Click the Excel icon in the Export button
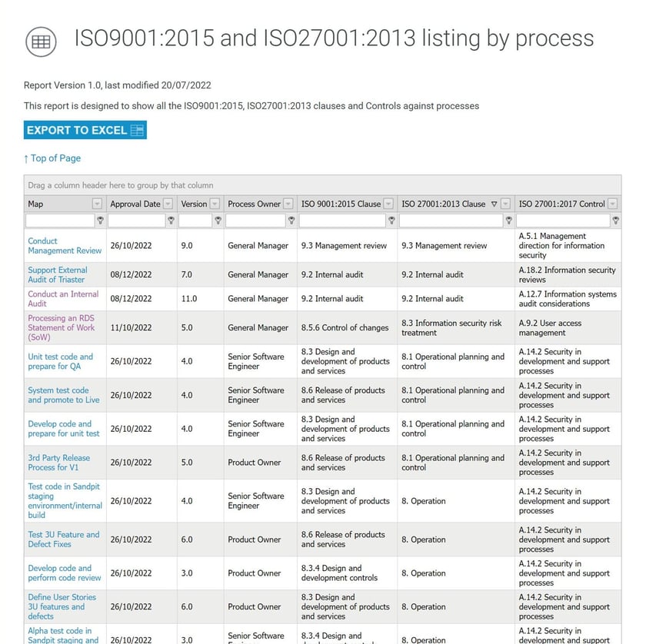 pyautogui.click(x=137, y=130)
